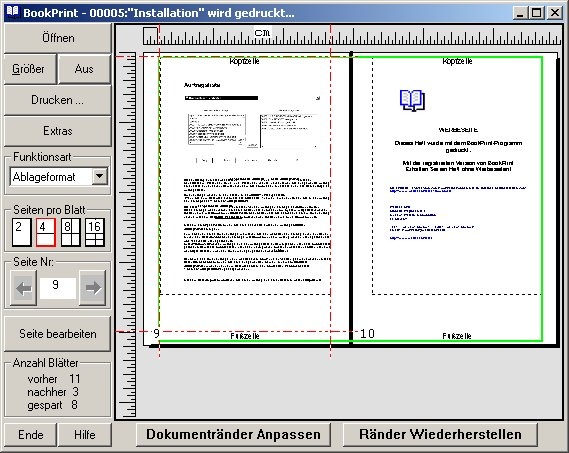This screenshot has width=569, height=453.
Task: Open the Drucken print dialog
Action: (x=57, y=100)
